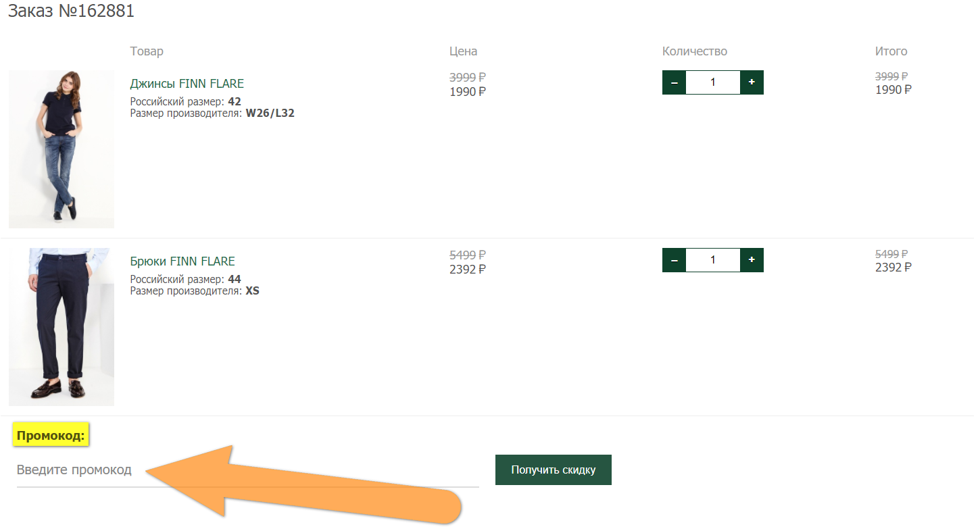Open the Джинсы FINN FLARE product link
The width and height of the screenshot is (980, 531).
187,84
